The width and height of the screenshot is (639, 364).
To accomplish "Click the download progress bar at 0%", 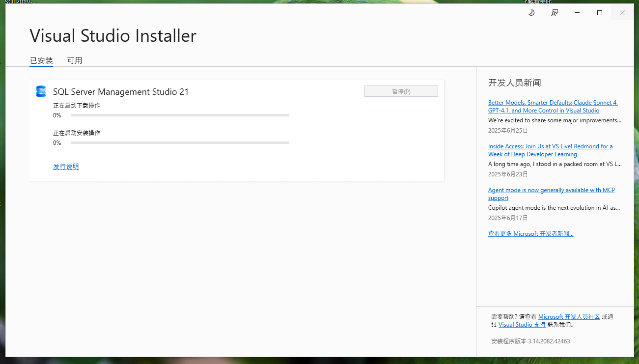I will pyautogui.click(x=179, y=115).
